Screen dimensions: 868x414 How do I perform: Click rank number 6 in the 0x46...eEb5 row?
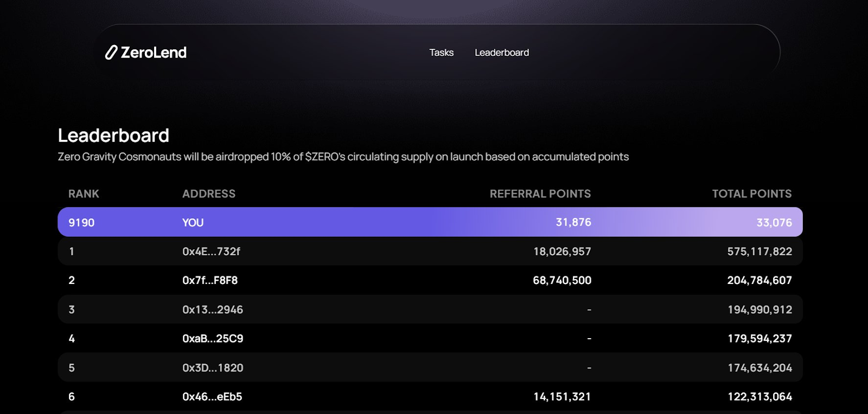click(72, 397)
